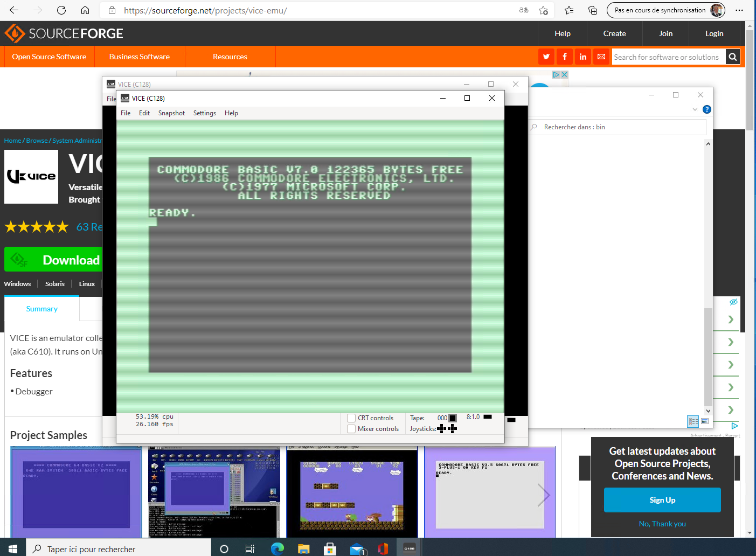Switch Explorer to details view icon

pos(693,421)
